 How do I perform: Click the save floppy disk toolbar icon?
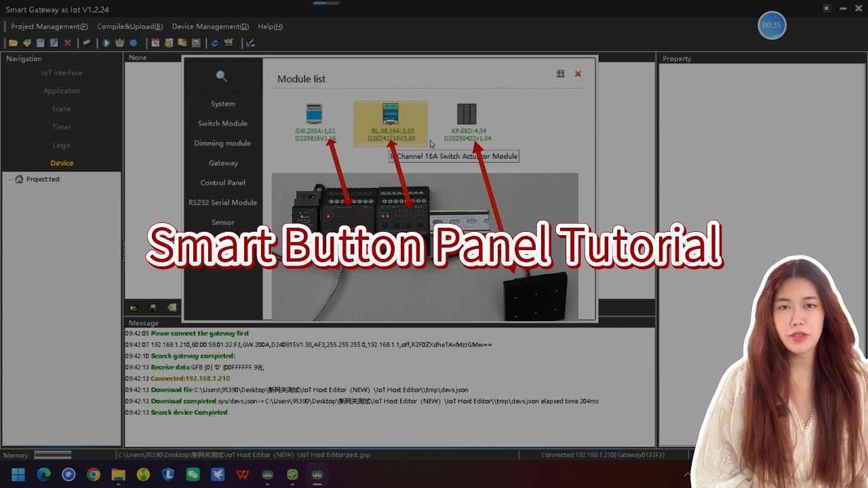pos(41,43)
